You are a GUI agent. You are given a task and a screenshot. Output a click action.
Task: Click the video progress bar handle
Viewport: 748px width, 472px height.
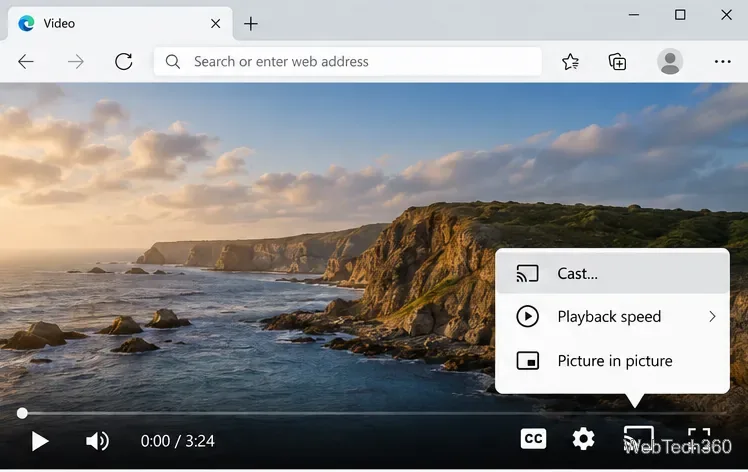click(22, 413)
